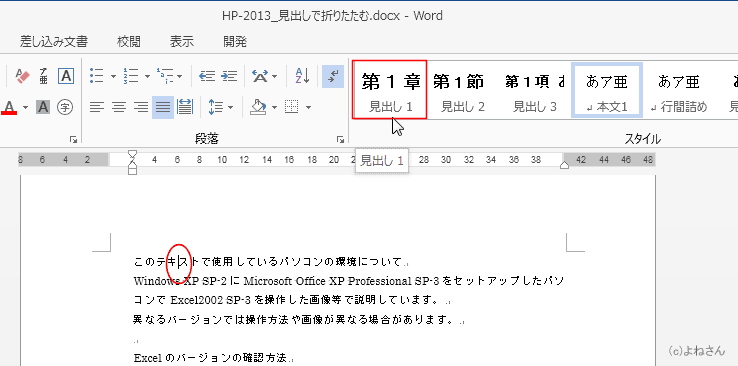Screen dimensions: 738x366
Task: Expand the borders dropdown arrow
Action: point(308,108)
